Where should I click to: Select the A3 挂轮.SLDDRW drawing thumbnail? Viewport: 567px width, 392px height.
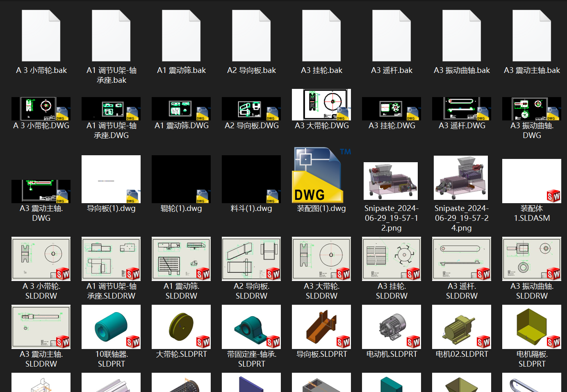pyautogui.click(x=392, y=259)
